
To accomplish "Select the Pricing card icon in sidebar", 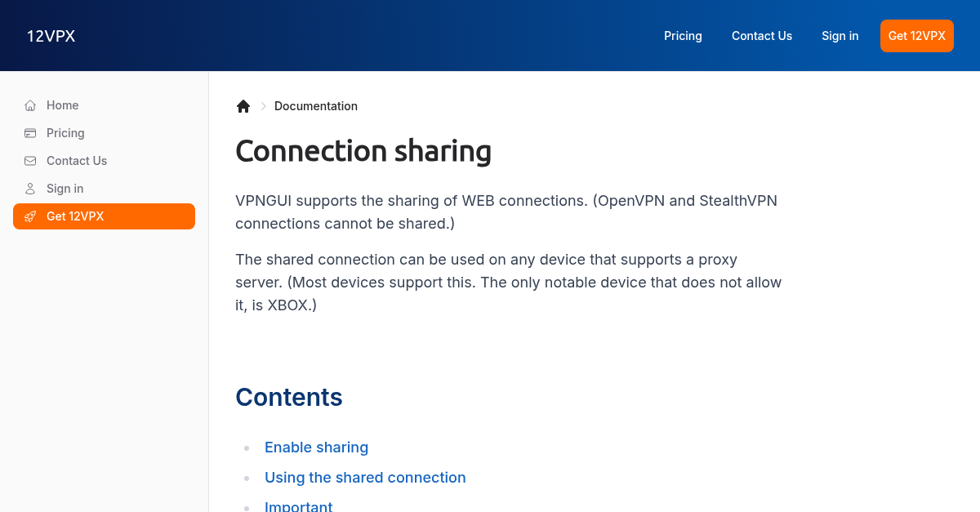I will 29,133.
